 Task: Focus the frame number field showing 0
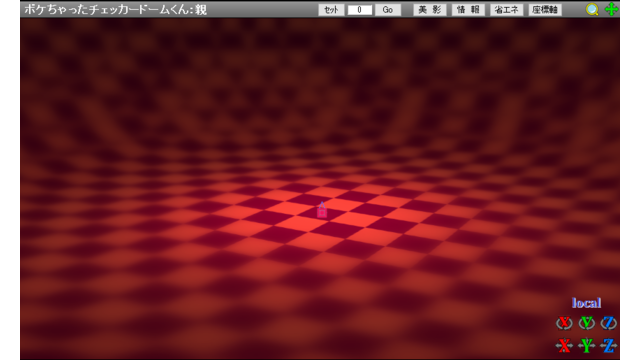(x=360, y=10)
